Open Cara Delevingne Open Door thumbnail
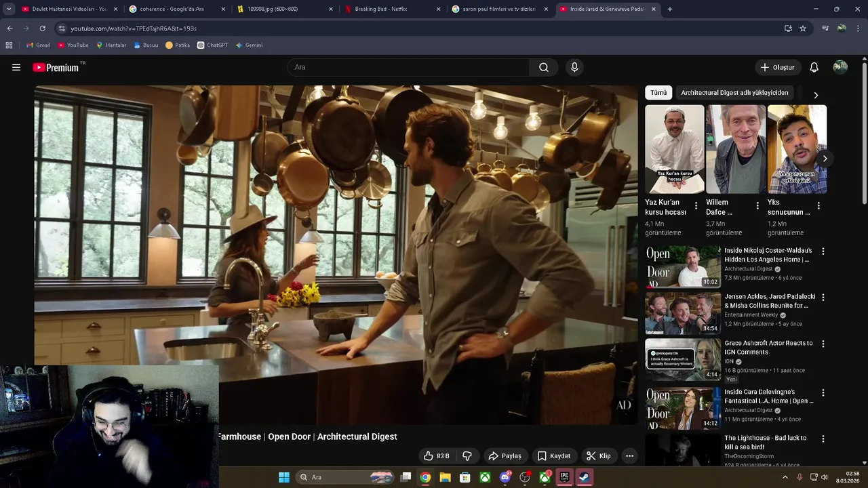 click(x=682, y=408)
